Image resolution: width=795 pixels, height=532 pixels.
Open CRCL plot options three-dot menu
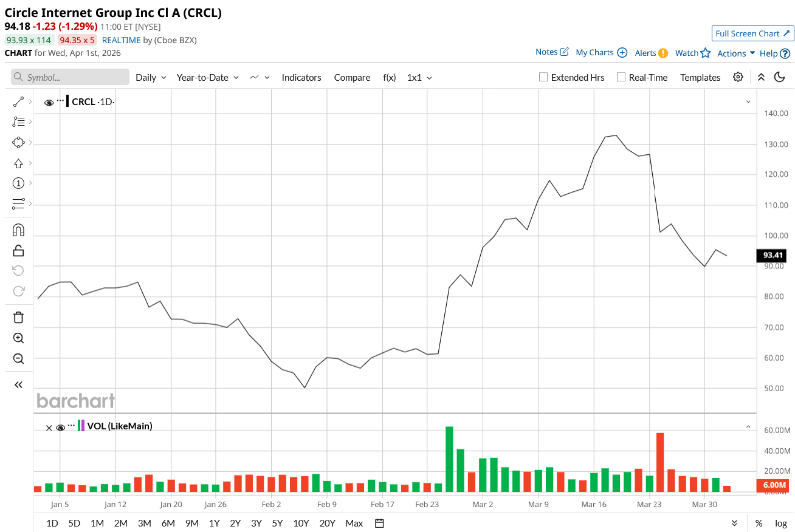coord(61,100)
